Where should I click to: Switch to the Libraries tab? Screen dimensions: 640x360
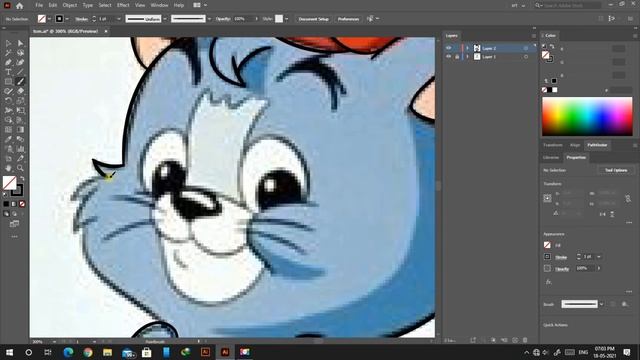click(551, 158)
